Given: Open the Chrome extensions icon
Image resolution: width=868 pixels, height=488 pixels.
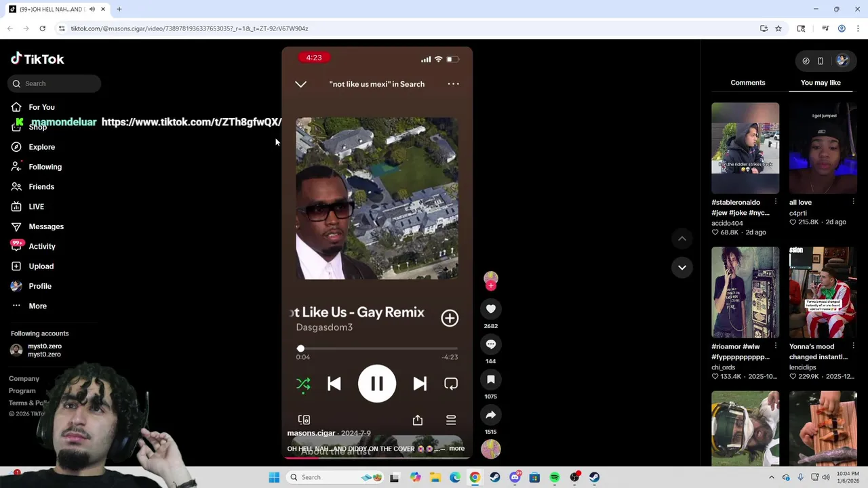Looking at the screenshot, I should (801, 28).
